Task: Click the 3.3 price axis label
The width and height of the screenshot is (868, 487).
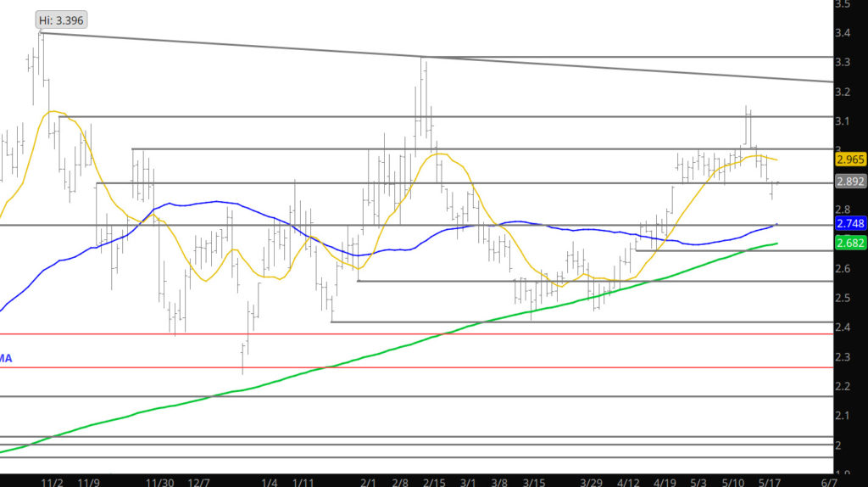Action: pyautogui.click(x=843, y=63)
